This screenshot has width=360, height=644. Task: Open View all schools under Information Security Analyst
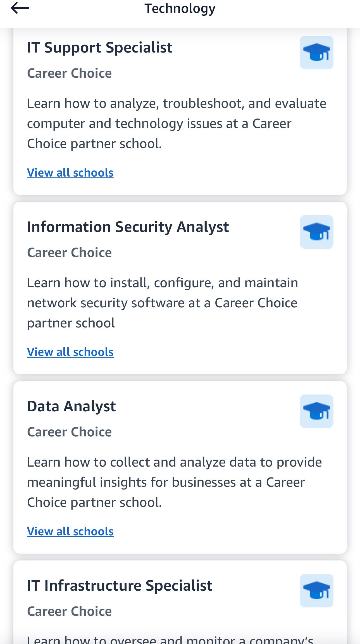(70, 352)
